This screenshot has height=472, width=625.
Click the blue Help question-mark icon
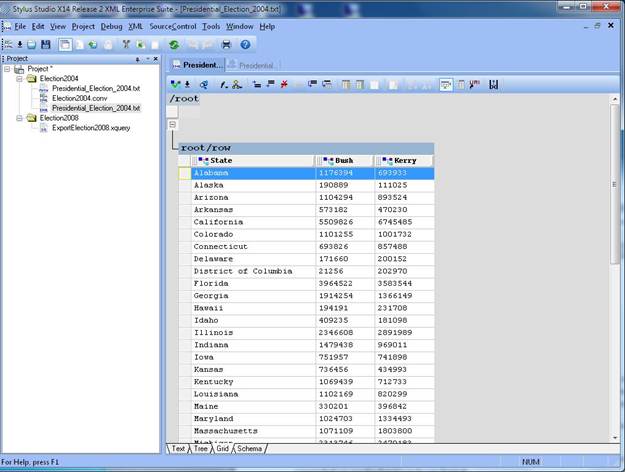(245, 45)
